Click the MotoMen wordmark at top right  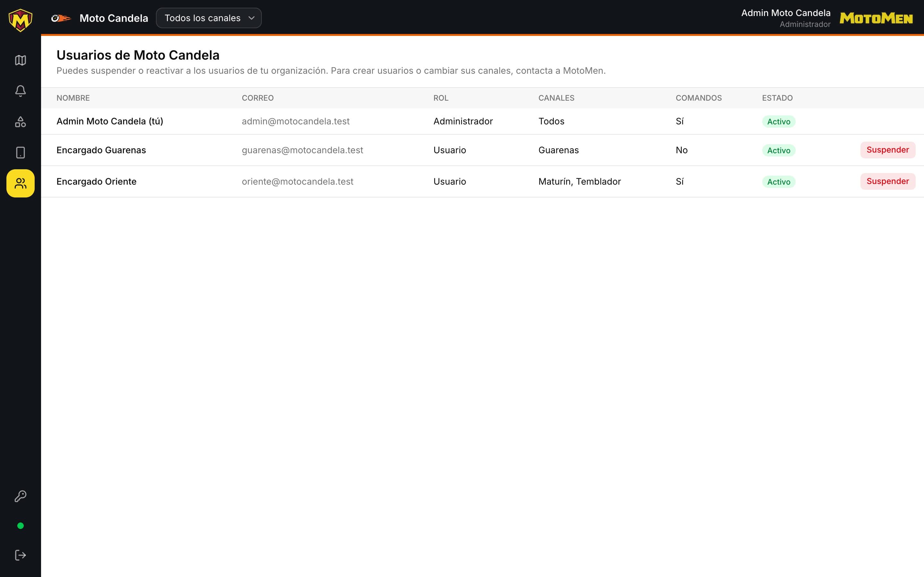(876, 18)
